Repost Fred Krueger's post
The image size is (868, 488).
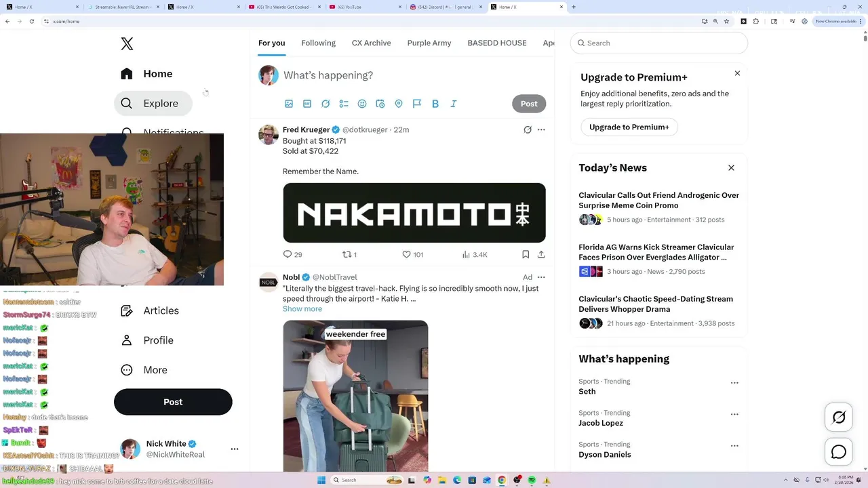[349, 254]
